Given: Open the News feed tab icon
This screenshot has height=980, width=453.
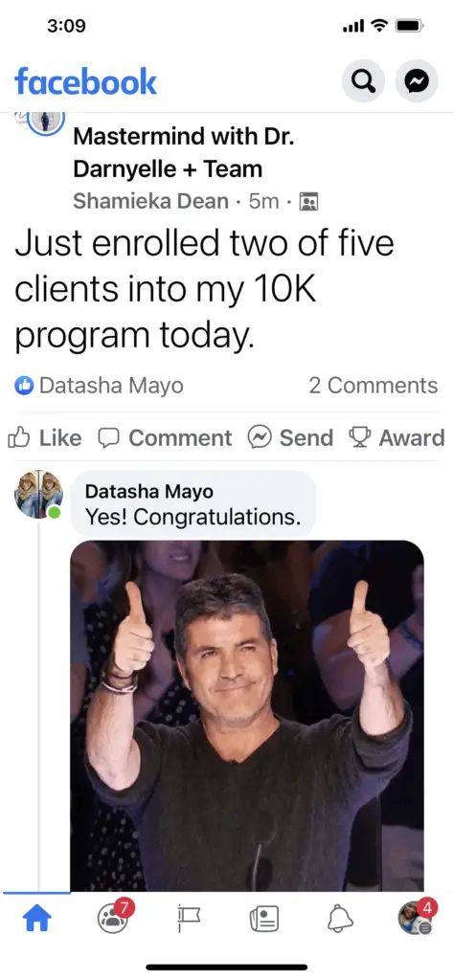Looking at the screenshot, I should coord(264,919).
